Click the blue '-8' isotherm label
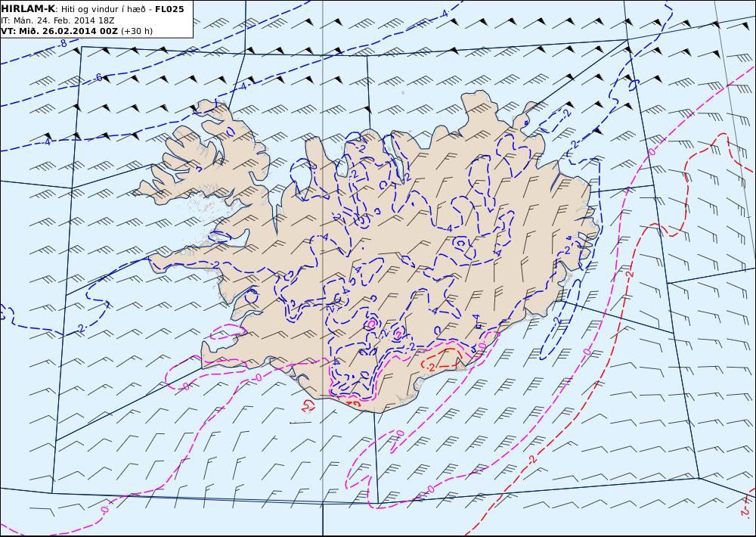756x537 pixels. pyautogui.click(x=63, y=43)
